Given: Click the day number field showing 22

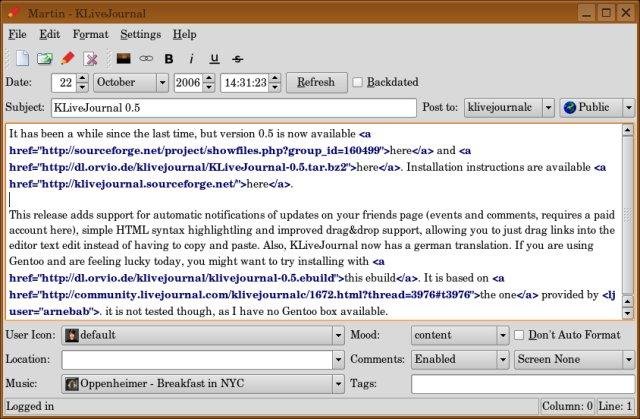Looking at the screenshot, I should point(64,83).
